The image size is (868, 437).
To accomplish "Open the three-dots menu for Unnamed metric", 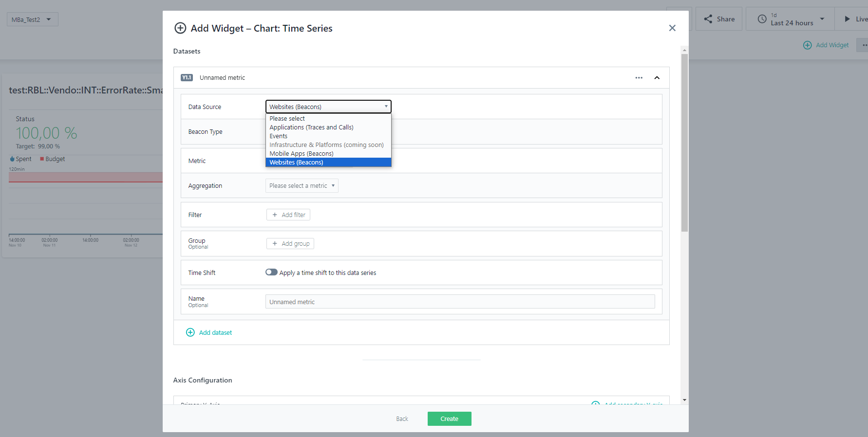I will [x=639, y=78].
